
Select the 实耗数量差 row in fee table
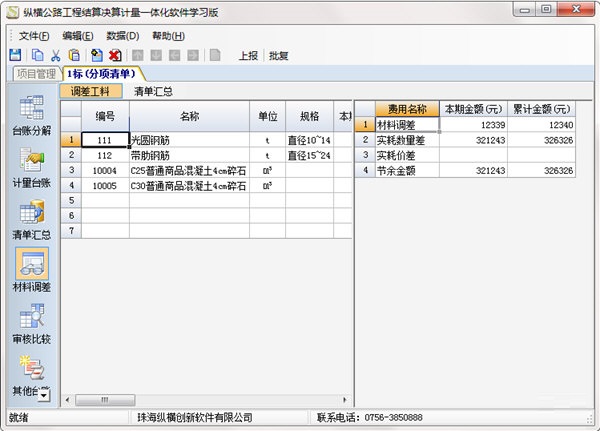coord(465,140)
